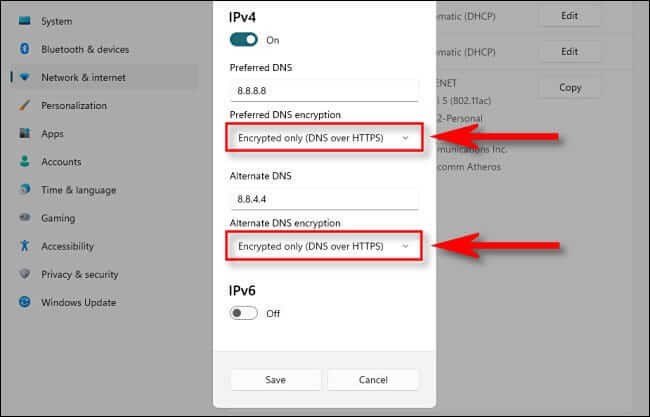The image size is (650, 417).
Task: Open Windows Update settings page
Action: [x=78, y=302]
